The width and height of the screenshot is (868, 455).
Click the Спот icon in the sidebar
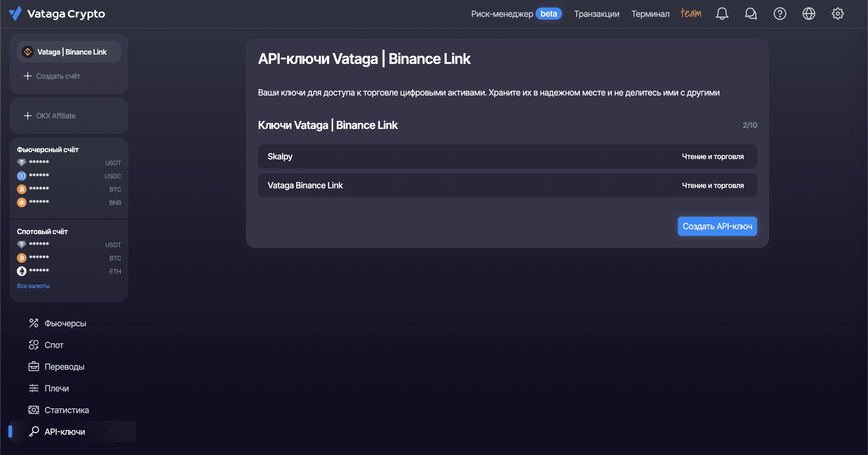point(34,344)
